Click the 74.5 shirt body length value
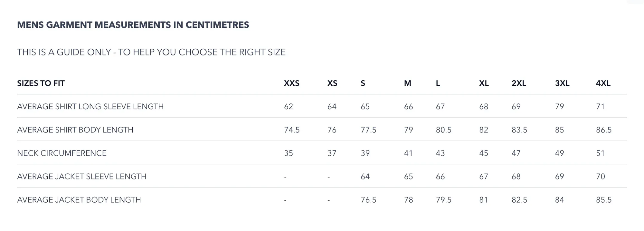This screenshot has height=231, width=644. tap(292, 130)
